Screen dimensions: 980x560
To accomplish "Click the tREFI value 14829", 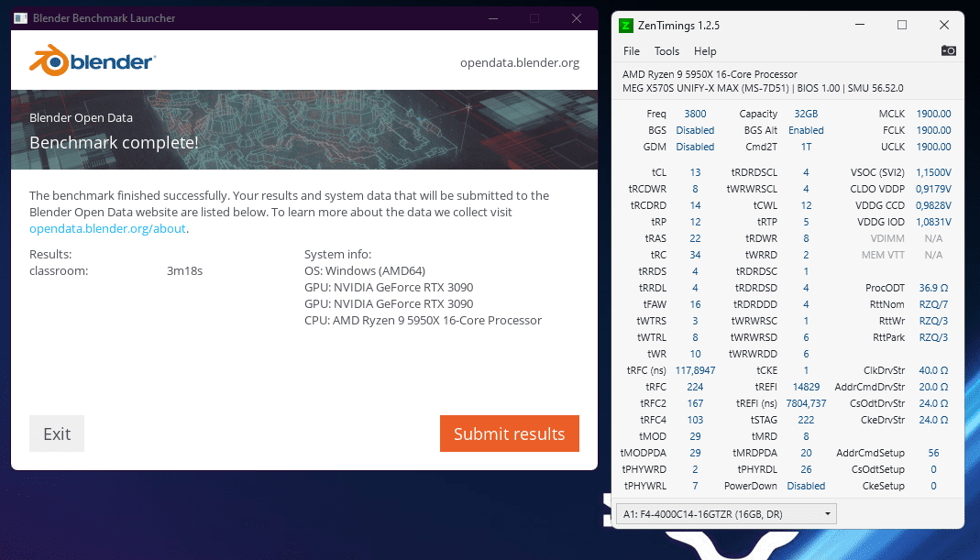I will point(806,387).
